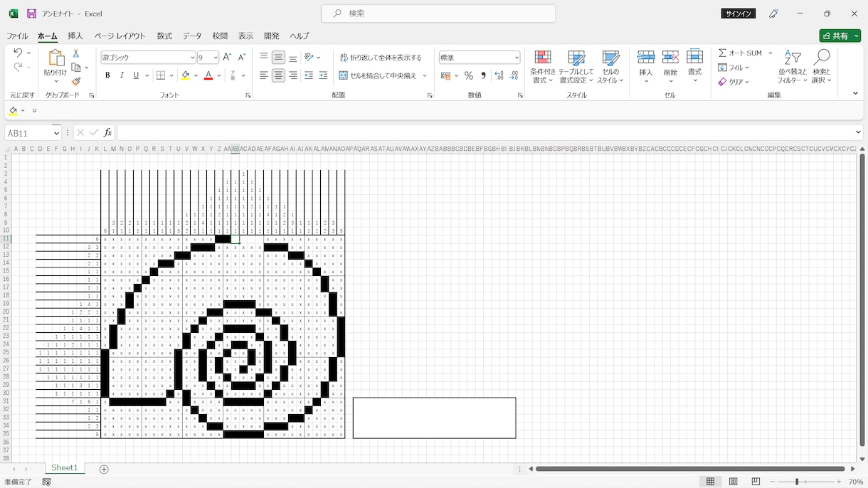The width and height of the screenshot is (868, 488).
Task: Open the ファイル (File) menu tab
Action: [x=17, y=36]
